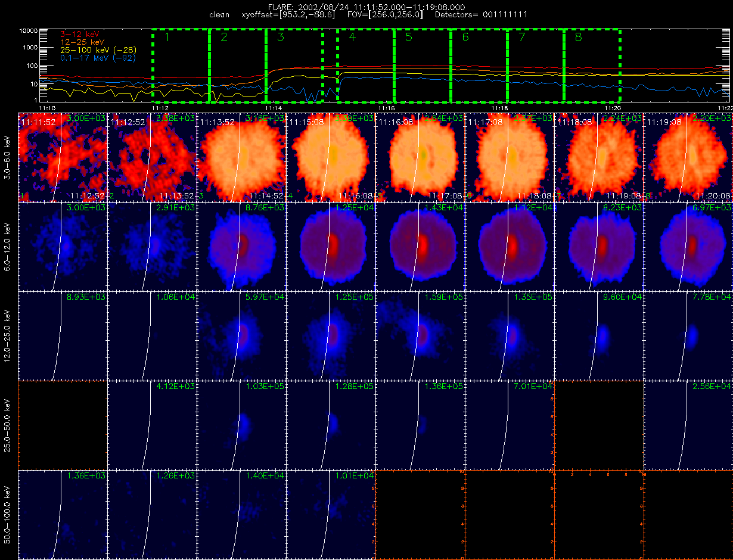Click the interval 1 marker in light curve
Viewport: 733px width, 560px height.
[x=167, y=37]
